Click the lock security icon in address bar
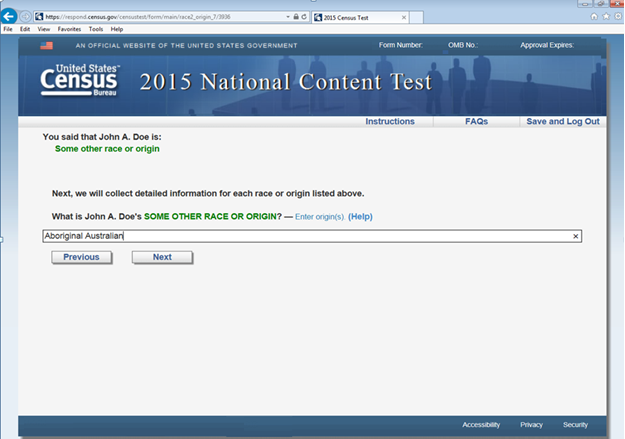 [x=296, y=17]
